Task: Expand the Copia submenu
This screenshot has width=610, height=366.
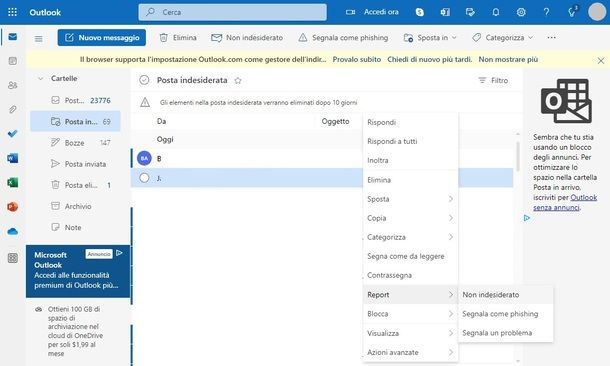Action: (451, 218)
